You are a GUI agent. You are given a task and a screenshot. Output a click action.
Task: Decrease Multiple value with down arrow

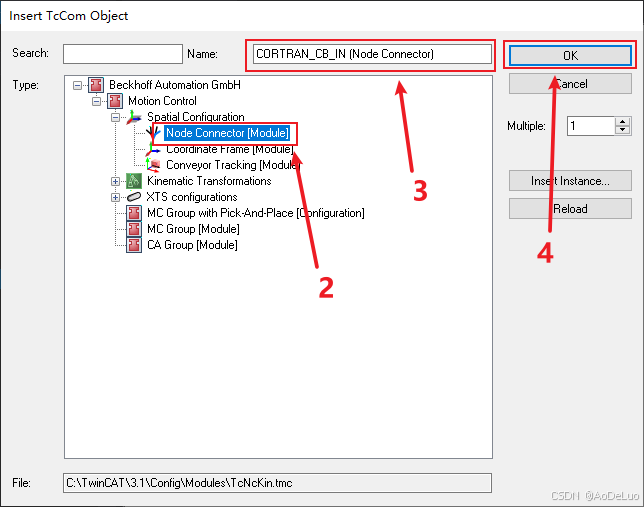click(623, 130)
